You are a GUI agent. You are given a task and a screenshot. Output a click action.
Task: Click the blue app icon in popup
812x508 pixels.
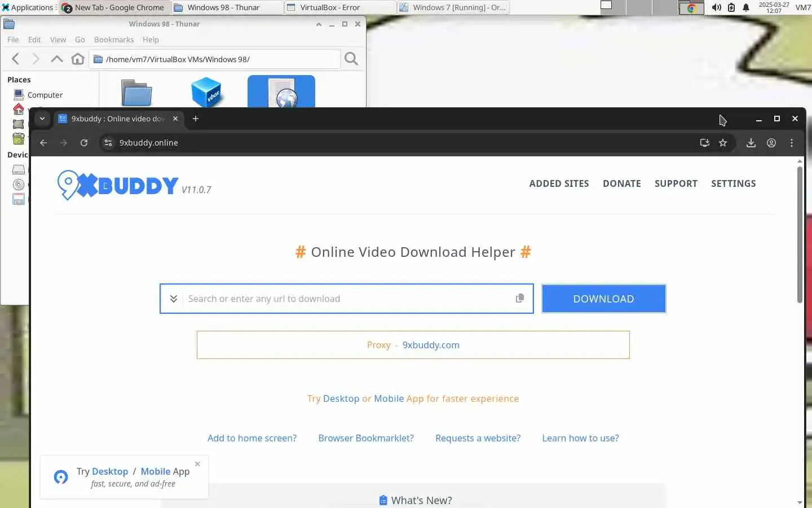[61, 477]
